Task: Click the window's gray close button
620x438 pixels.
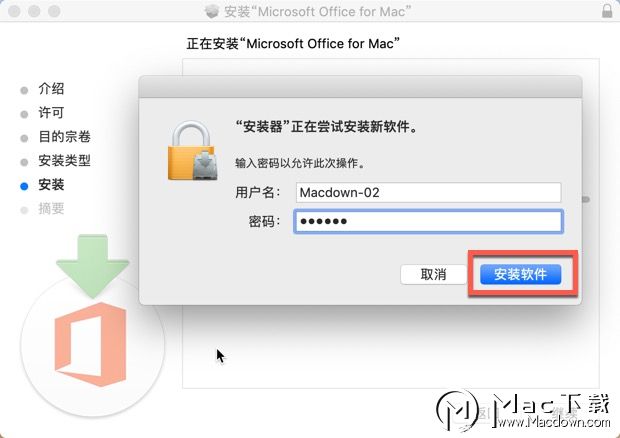Action: click(14, 11)
